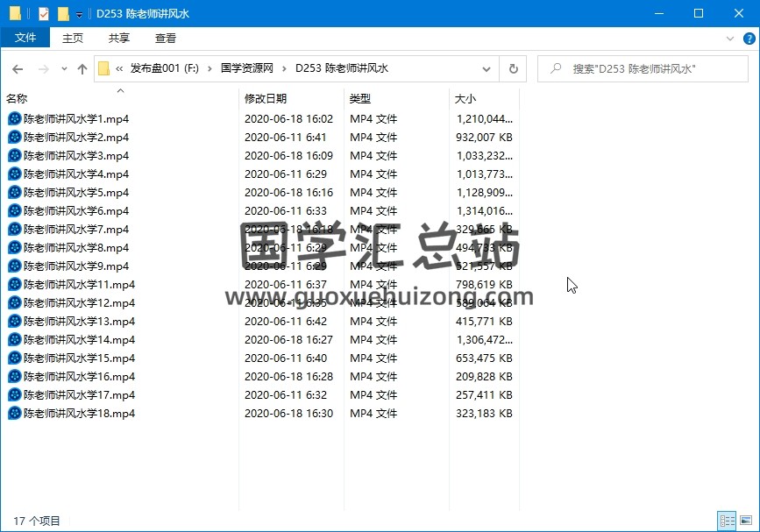The height and width of the screenshot is (532, 760).
Task: Switch to large thumbnails view layout
Action: 746,521
